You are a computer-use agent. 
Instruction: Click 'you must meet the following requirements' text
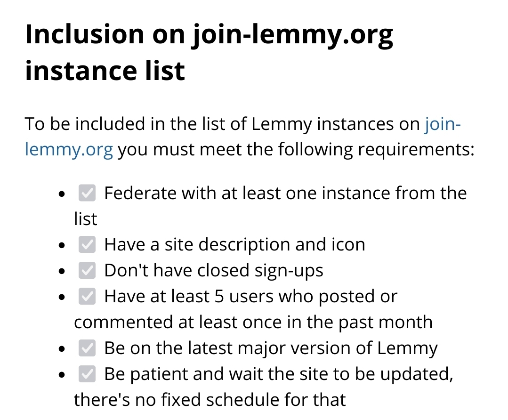(x=296, y=150)
